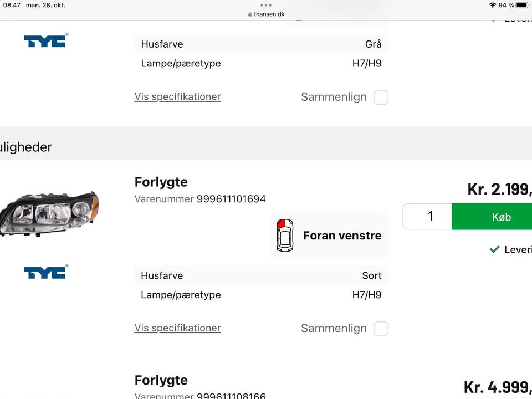Click the green delivery checkmark icon
The image size is (532, 399).
(x=494, y=249)
